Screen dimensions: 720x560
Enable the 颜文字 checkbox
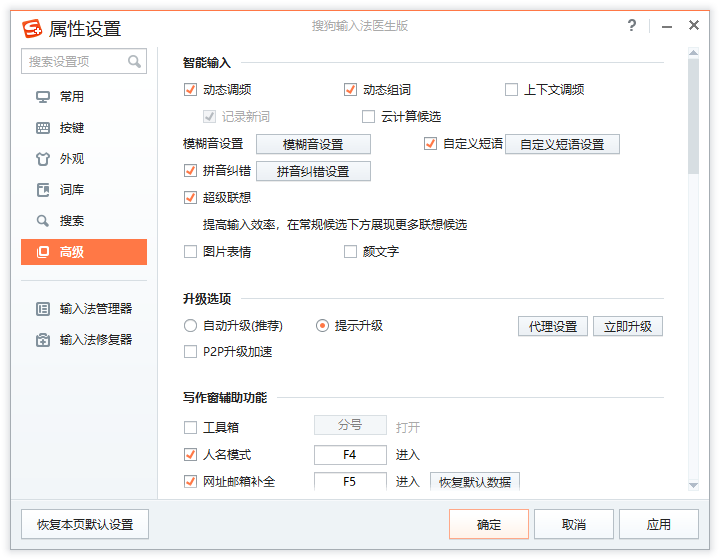coord(350,252)
